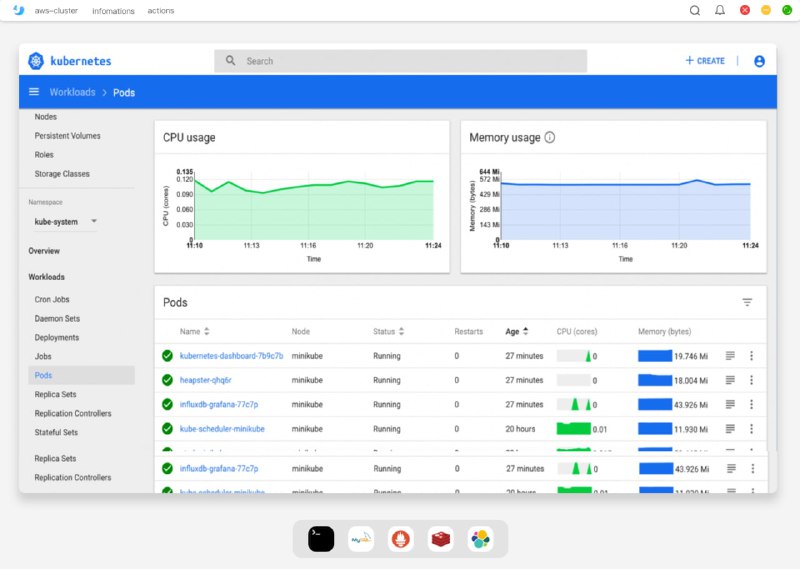
Task: Open more actions for kube-scheduler-minikube pod
Action: (x=752, y=429)
